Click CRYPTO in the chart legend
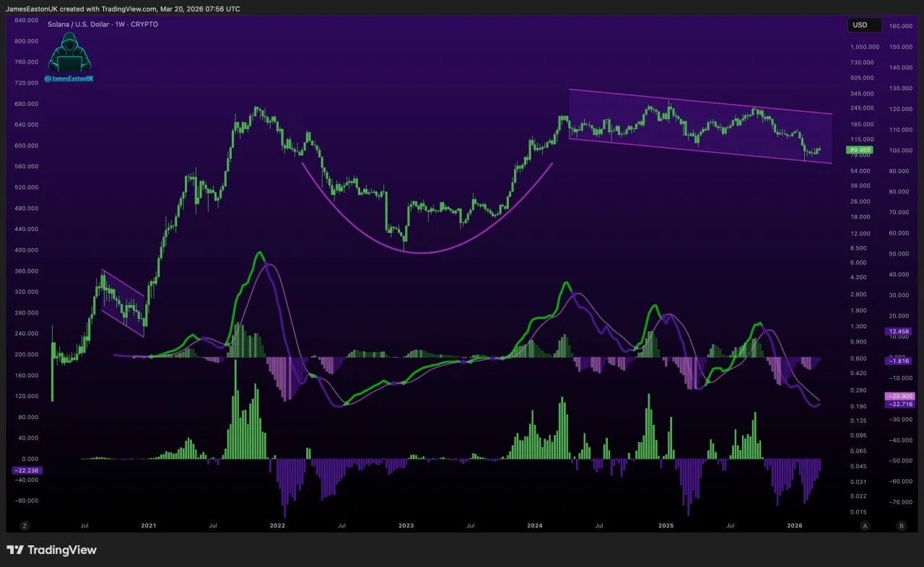 coord(144,24)
